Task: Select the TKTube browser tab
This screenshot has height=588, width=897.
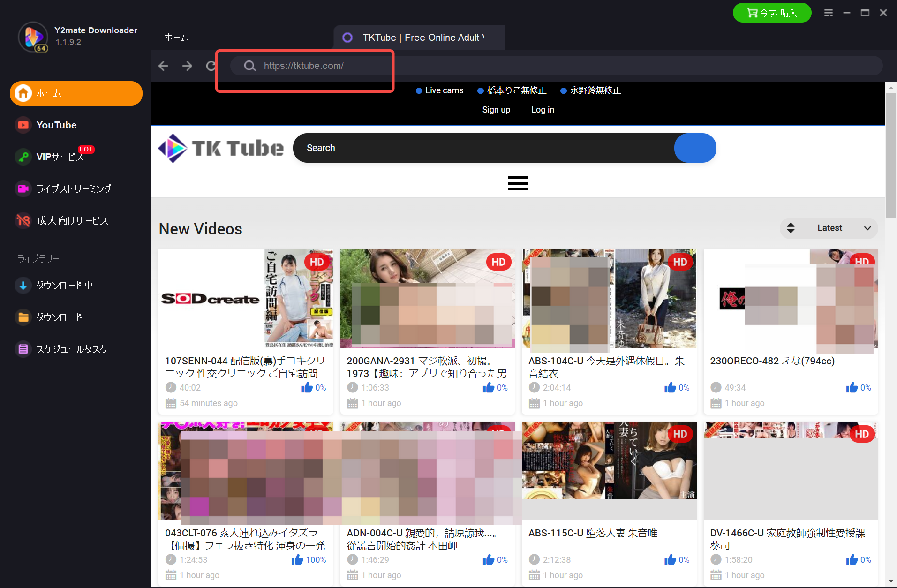Action: [419, 38]
